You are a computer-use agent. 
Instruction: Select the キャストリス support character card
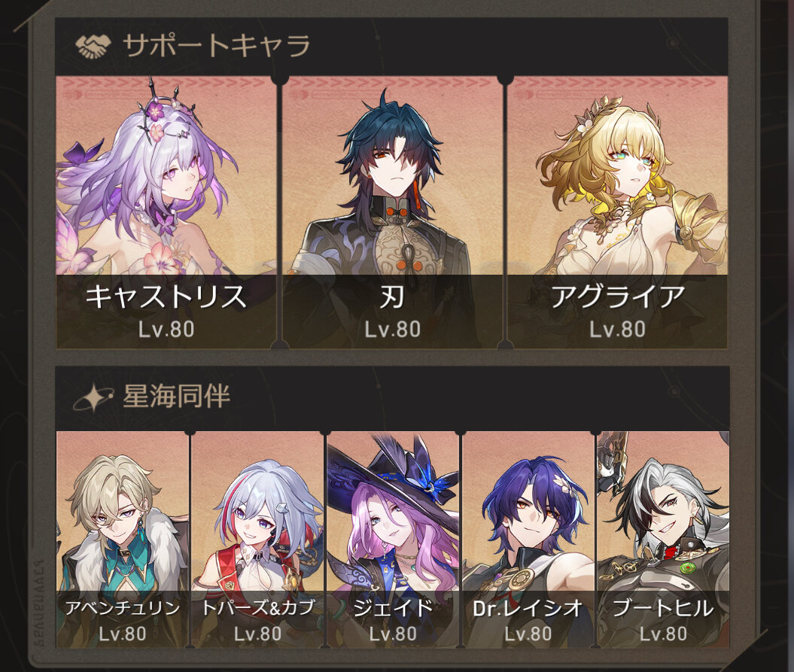pyautogui.click(x=166, y=213)
